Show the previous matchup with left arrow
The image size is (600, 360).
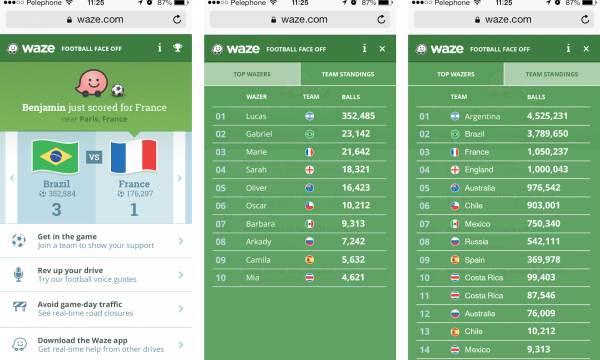click(12, 178)
